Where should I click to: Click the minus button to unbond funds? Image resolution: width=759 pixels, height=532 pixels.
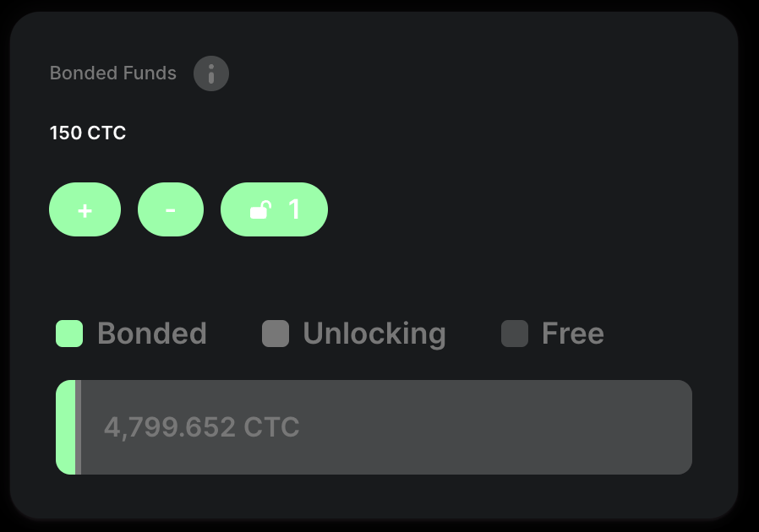click(x=171, y=209)
